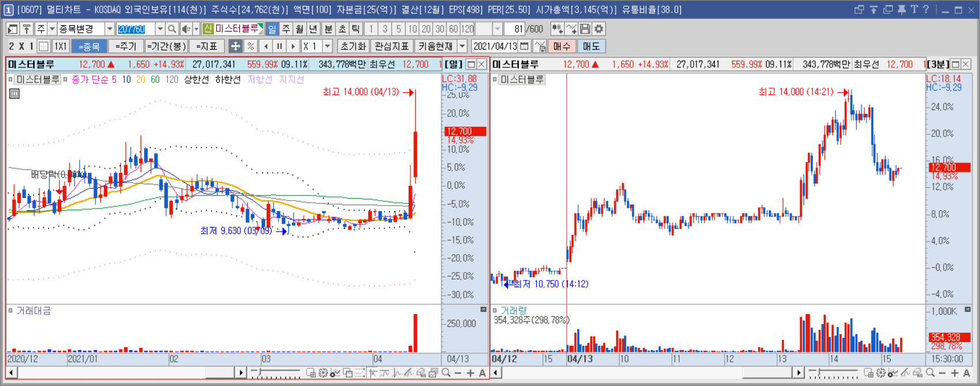Click the grid layout icon beside 2 X 1

click(43, 46)
